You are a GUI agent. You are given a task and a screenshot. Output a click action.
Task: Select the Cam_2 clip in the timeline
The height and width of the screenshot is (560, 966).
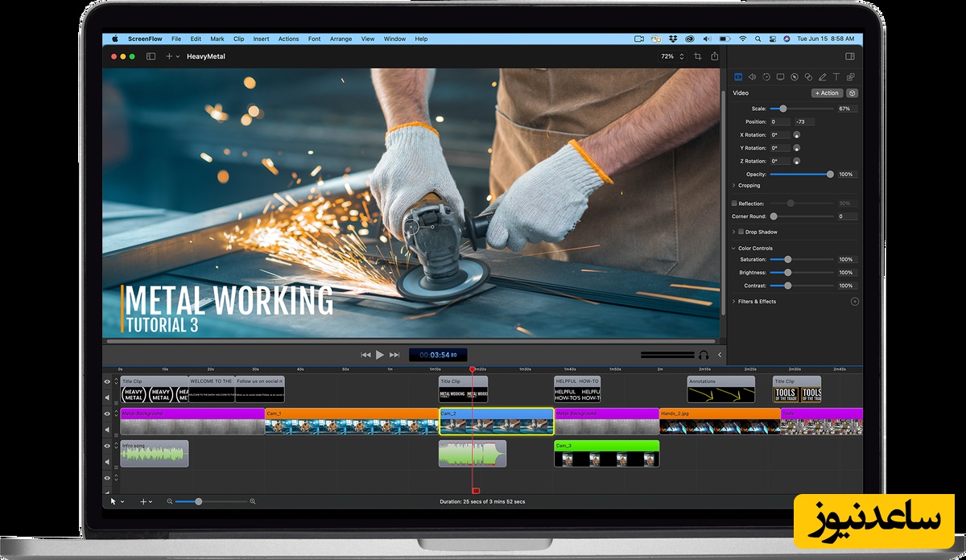tap(495, 421)
